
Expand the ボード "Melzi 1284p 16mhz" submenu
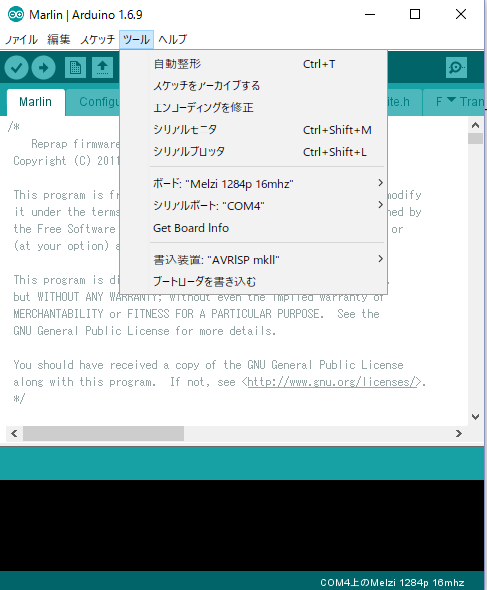click(253, 184)
